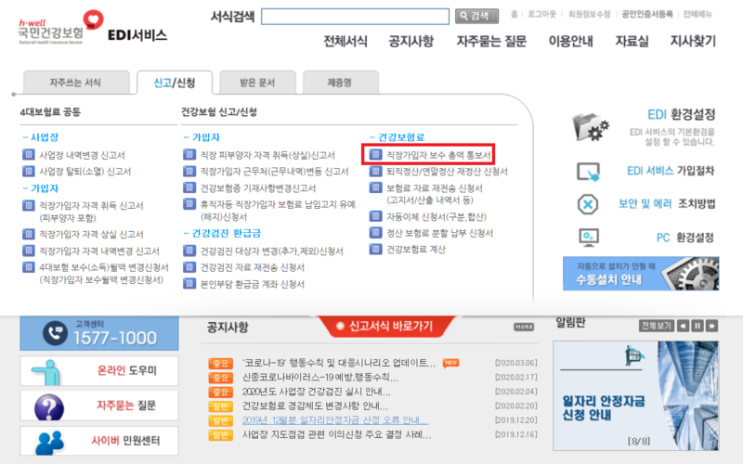The width and height of the screenshot is (743, 464).
Task: Click the 수동설치 안내 banner
Action: coord(641,273)
